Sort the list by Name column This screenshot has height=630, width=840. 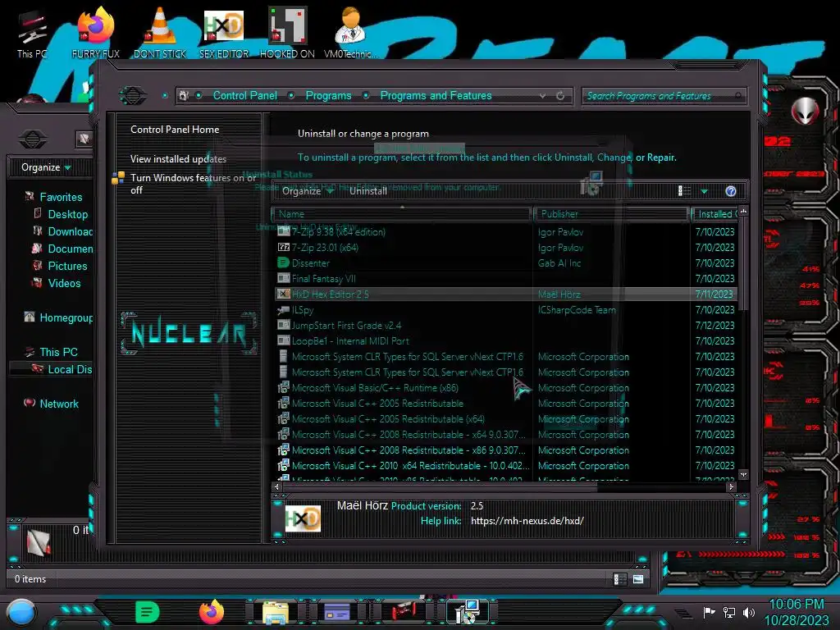tap(402, 214)
